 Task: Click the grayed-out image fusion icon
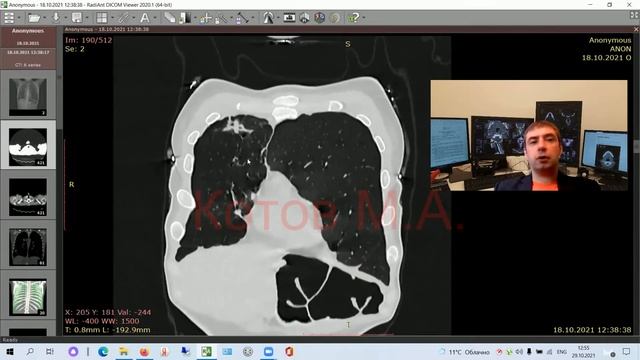click(x=335, y=18)
